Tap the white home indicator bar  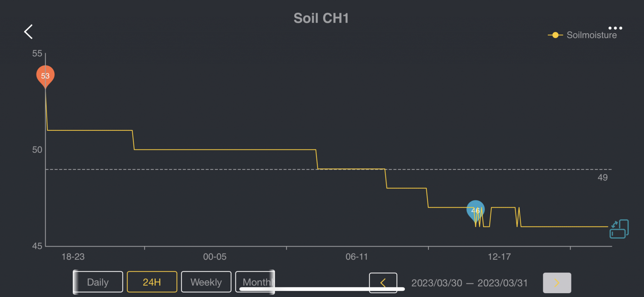pos(322,289)
